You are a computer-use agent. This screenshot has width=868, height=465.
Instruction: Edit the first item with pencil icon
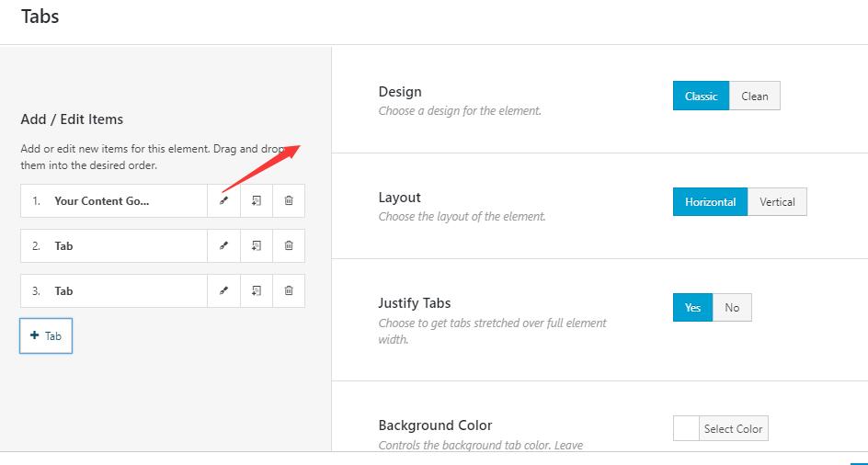223,201
